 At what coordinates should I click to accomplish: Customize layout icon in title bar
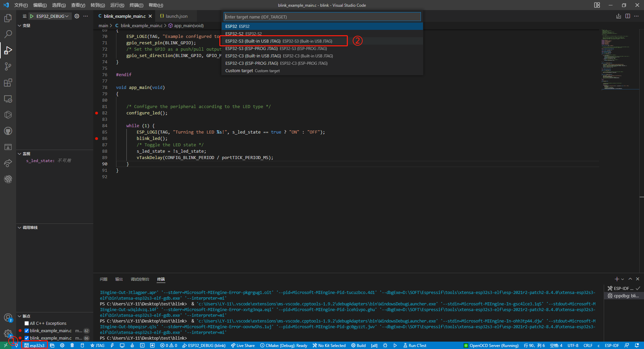[597, 5]
